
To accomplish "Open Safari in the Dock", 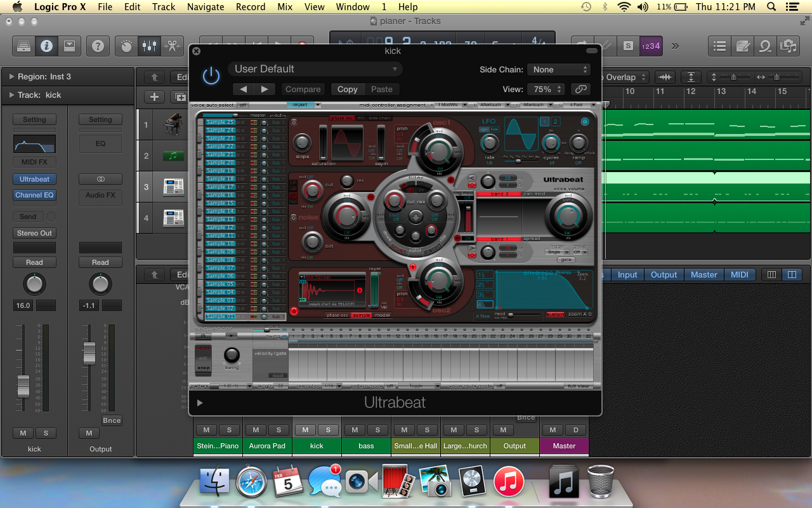I will pos(251,482).
